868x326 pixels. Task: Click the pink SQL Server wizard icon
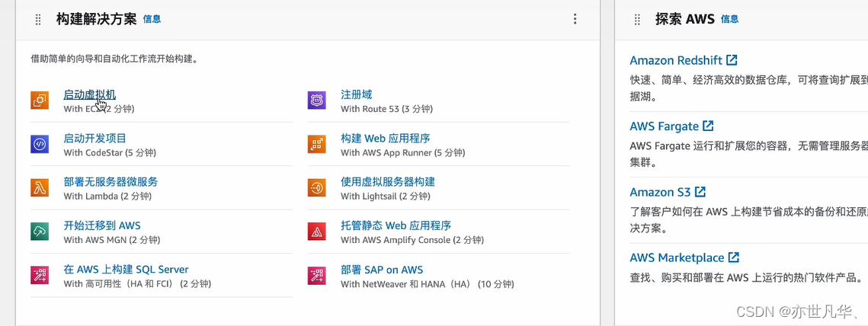click(40, 275)
